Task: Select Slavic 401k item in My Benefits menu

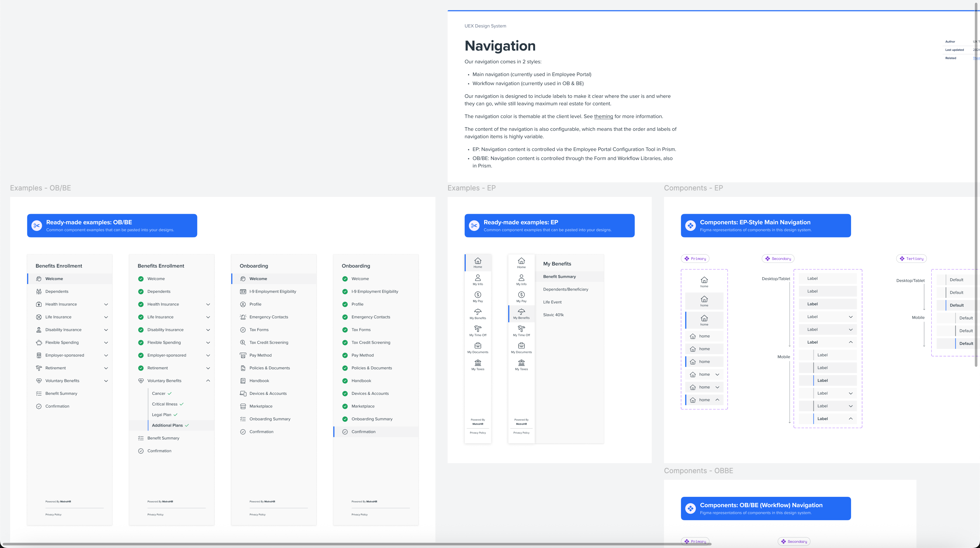Action: point(553,315)
